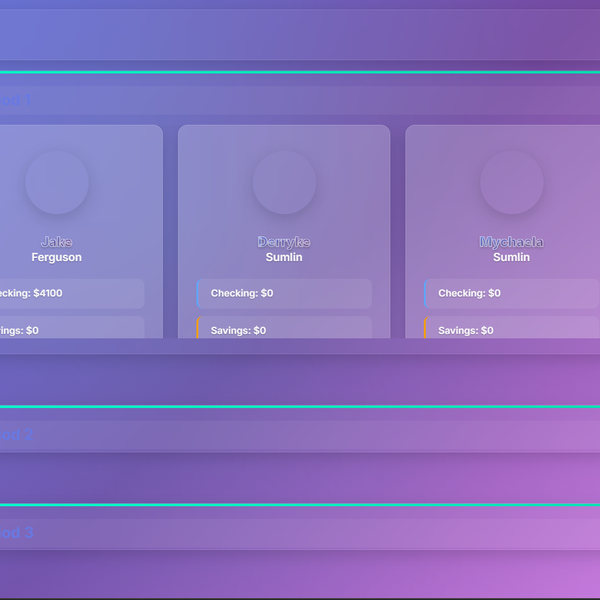Expand the Period 1 section header
The height and width of the screenshot is (600, 600).
[300, 100]
